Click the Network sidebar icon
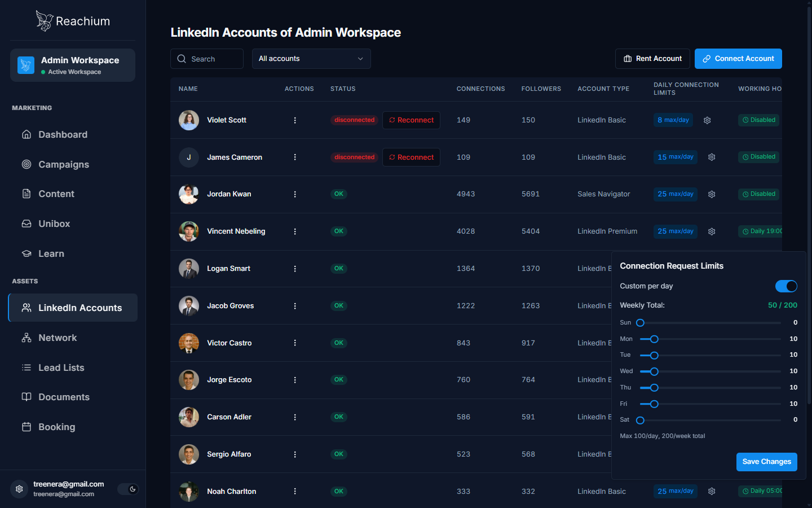Screen dimensions: 812x508 pos(27,338)
